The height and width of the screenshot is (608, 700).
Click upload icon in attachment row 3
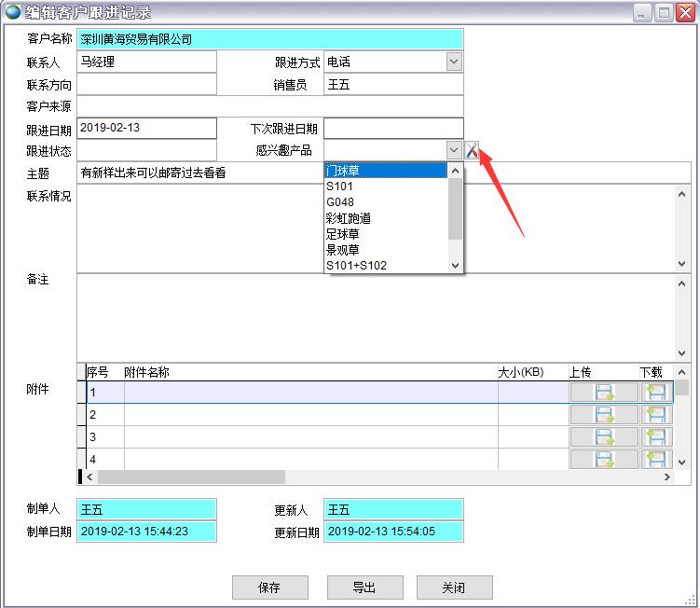coord(604,437)
